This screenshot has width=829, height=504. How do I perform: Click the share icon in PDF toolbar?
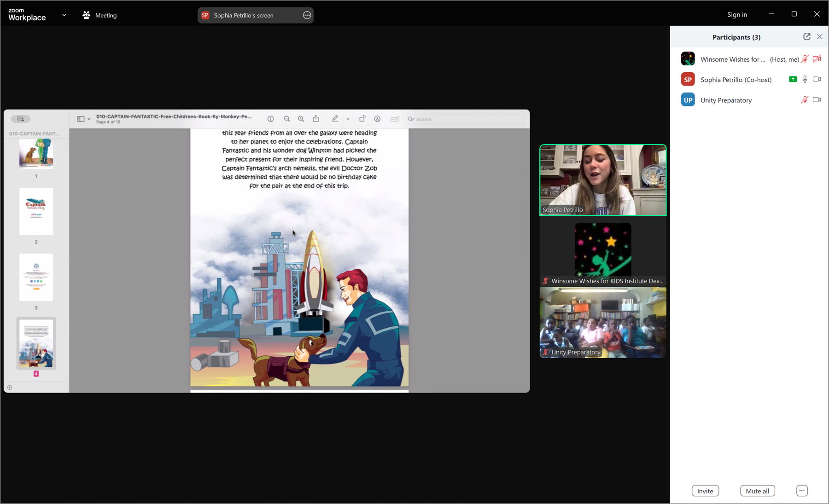316,119
